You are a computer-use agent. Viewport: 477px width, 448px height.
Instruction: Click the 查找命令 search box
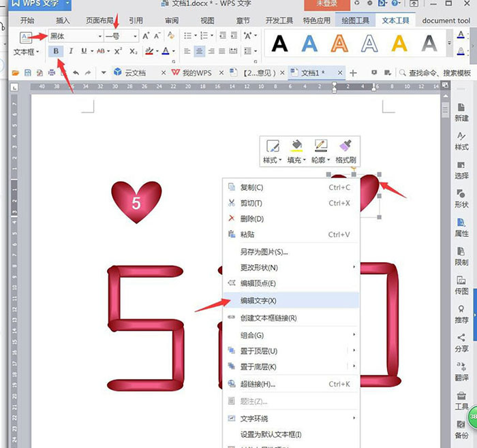click(x=440, y=73)
